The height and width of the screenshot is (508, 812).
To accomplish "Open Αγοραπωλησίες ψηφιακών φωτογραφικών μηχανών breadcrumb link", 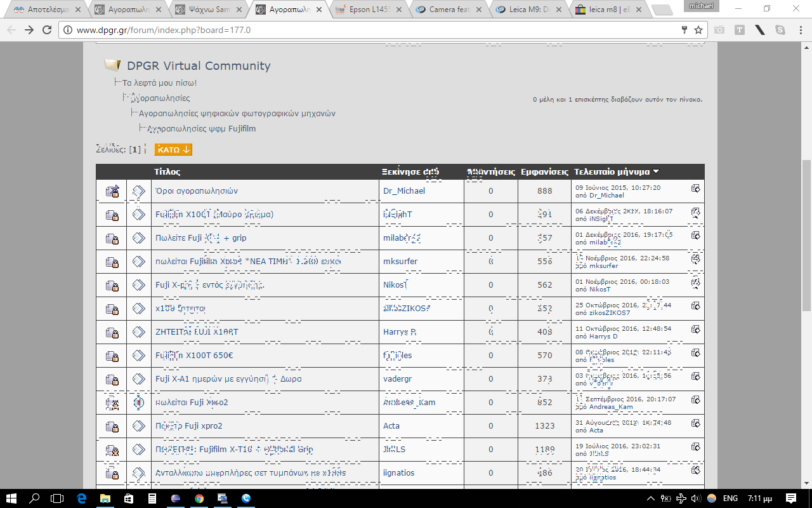I will pyautogui.click(x=237, y=114).
